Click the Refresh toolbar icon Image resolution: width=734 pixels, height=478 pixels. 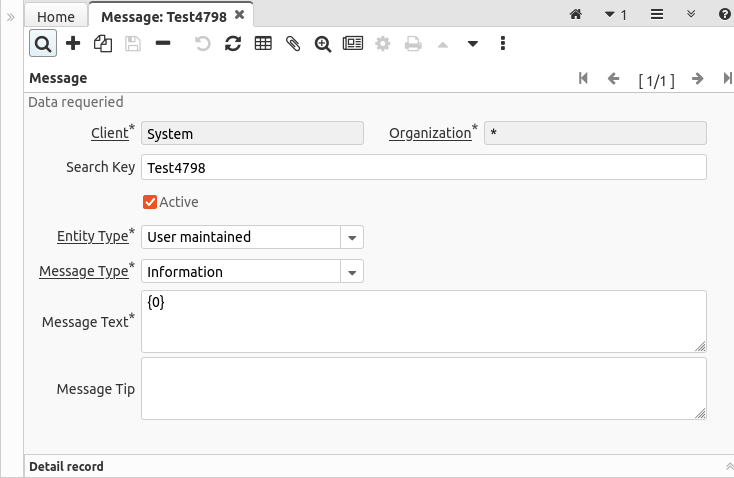click(x=233, y=44)
